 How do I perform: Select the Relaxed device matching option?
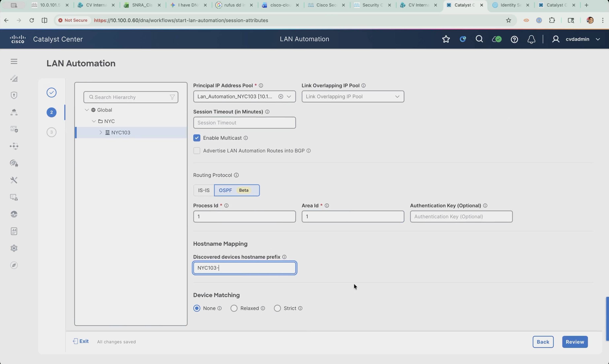coord(234,308)
